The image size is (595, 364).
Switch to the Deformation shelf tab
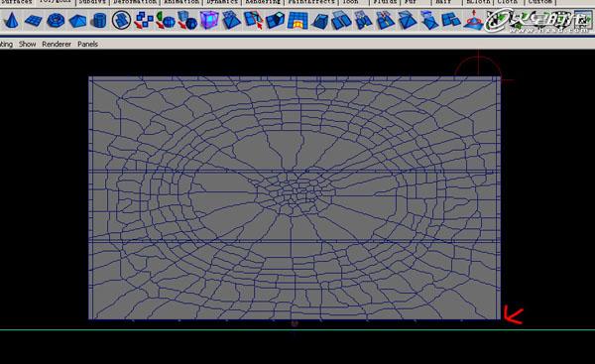click(135, 2)
